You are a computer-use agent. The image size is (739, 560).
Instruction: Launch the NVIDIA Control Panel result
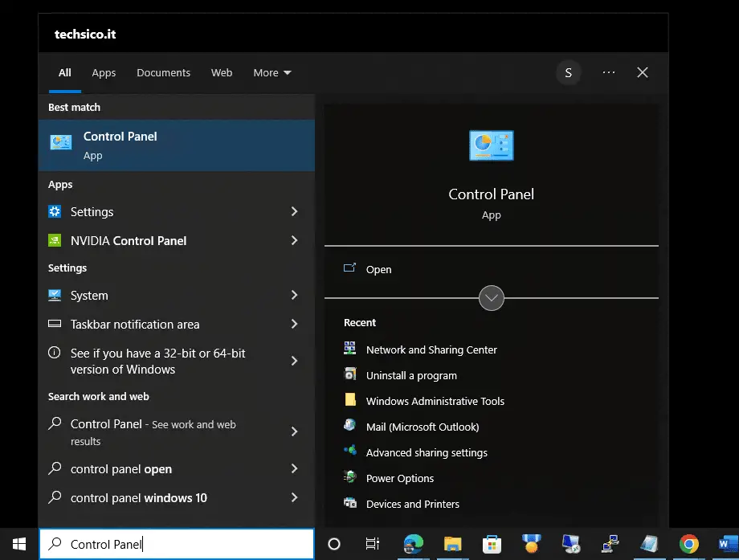click(x=165, y=240)
